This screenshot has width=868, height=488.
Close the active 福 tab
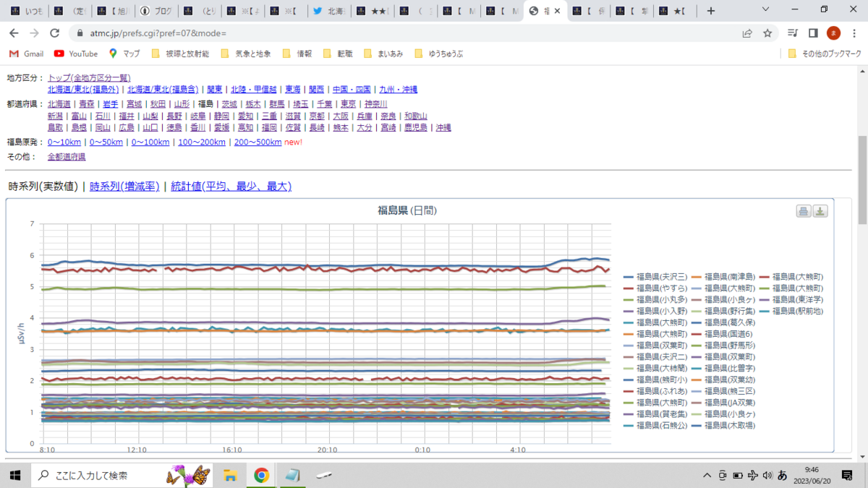557,11
